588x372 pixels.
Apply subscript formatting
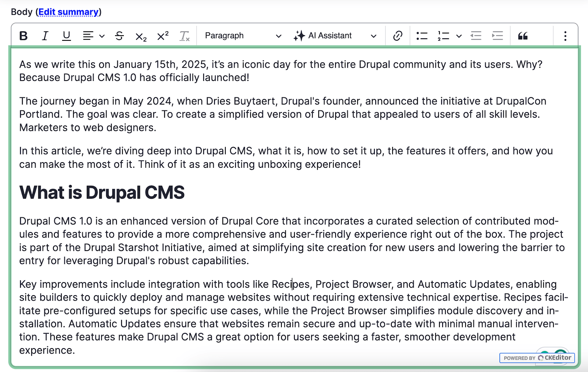pyautogui.click(x=141, y=36)
